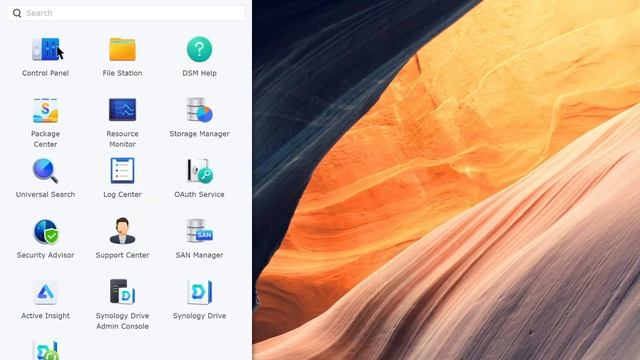This screenshot has width=640, height=360.
Task: Launch Resource Monitor
Action: coord(122,110)
